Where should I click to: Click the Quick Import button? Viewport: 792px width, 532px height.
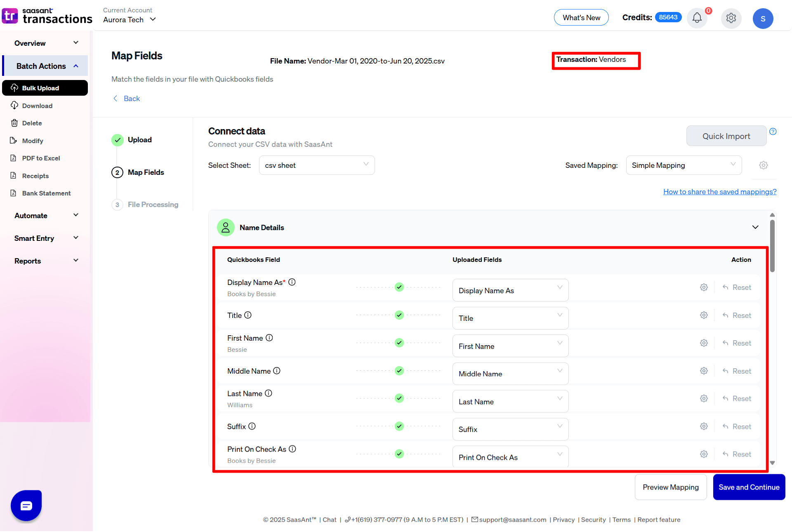(726, 136)
